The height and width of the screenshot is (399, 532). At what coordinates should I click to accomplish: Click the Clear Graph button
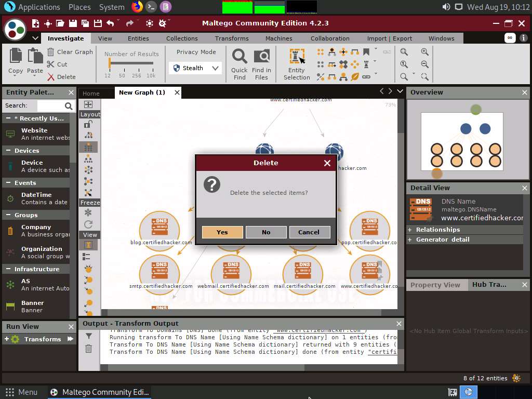click(70, 52)
